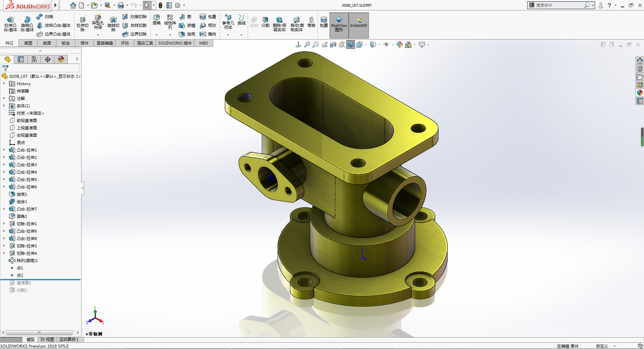Click the Section View icon
Screen dimensions: 644x349
point(333,45)
